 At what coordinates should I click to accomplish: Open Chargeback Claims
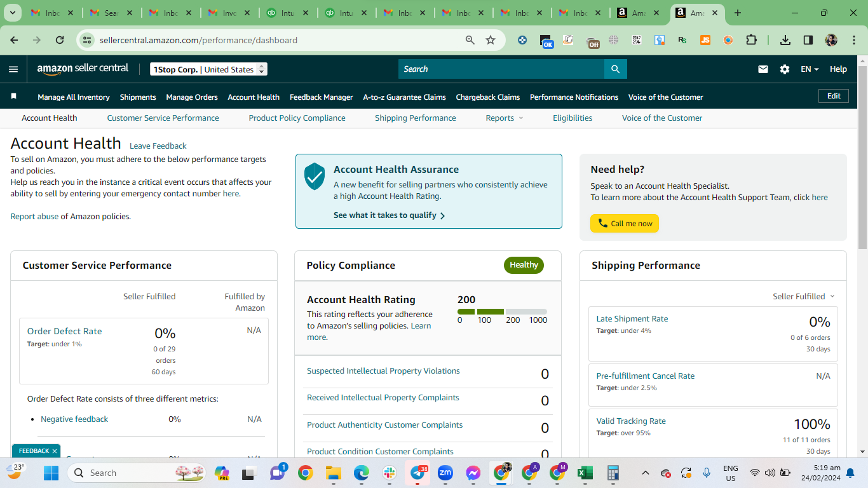(488, 97)
